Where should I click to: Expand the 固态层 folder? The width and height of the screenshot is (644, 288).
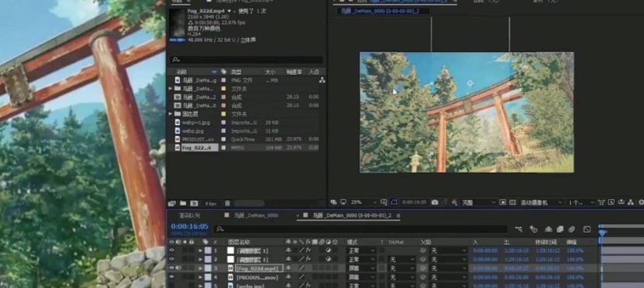(x=171, y=114)
